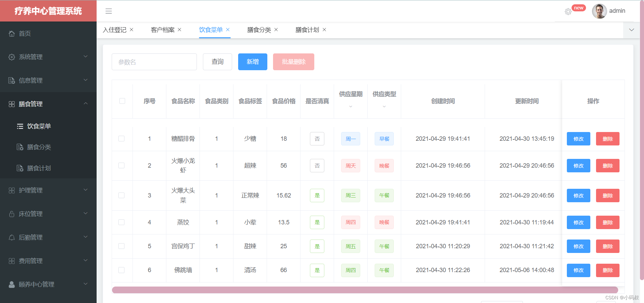Click the 查询 button
644x303 pixels.
click(x=217, y=62)
